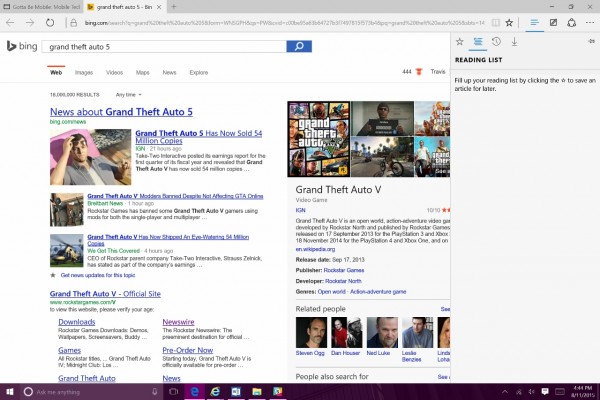Open Microsoft Edge taskbar icon
The width and height of the screenshot is (600, 400).
(194, 392)
